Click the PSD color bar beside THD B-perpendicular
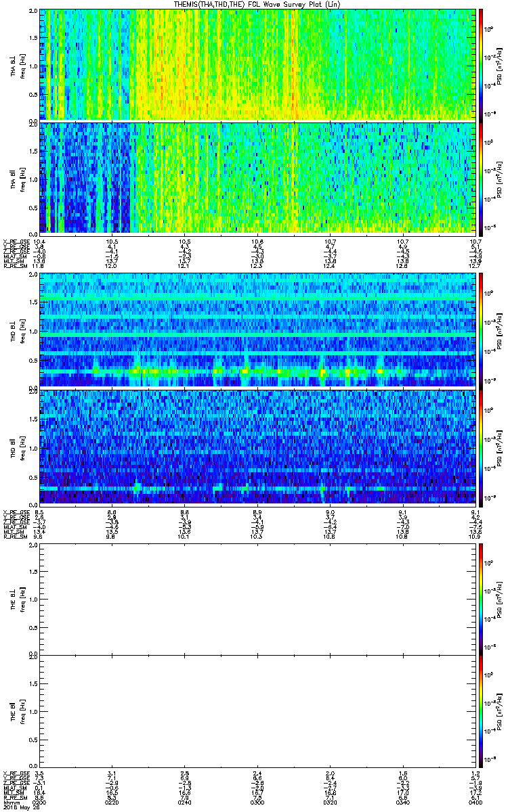 click(481, 330)
